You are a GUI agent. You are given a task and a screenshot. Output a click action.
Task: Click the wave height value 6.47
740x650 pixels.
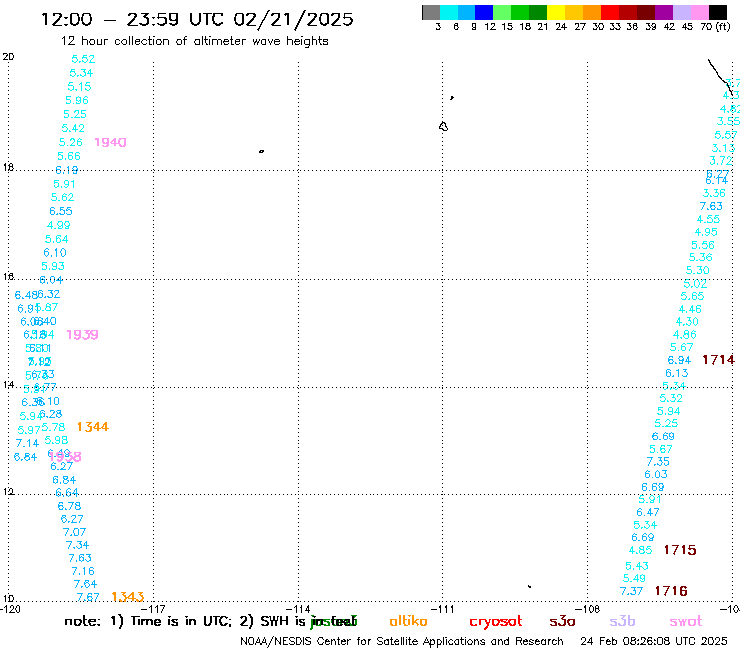pyautogui.click(x=648, y=512)
